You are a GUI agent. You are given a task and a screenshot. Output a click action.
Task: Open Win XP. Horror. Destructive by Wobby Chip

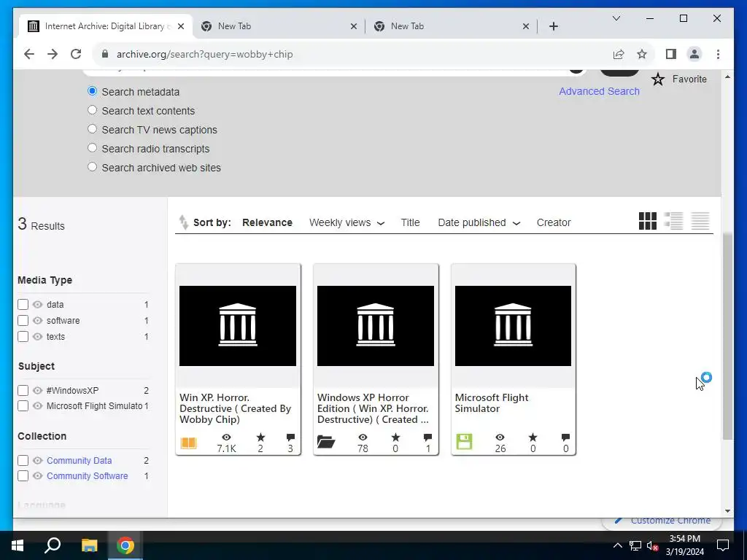point(236,408)
